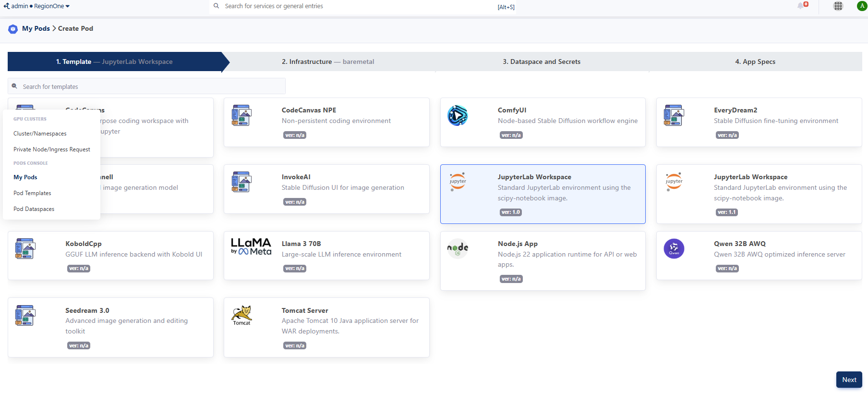Select the Node.js App template title
This screenshot has height=394, width=868.
(518, 244)
